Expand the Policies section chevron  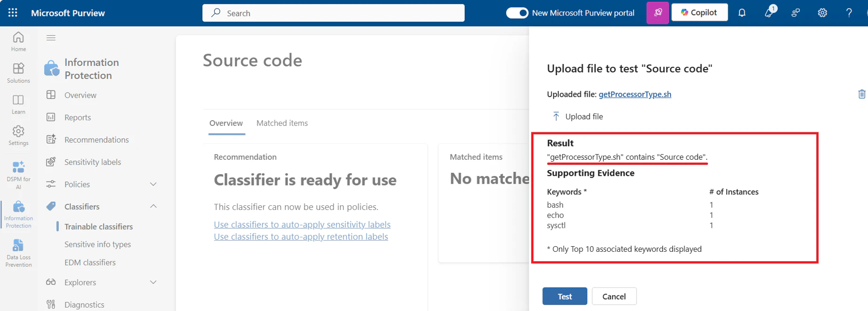point(153,184)
